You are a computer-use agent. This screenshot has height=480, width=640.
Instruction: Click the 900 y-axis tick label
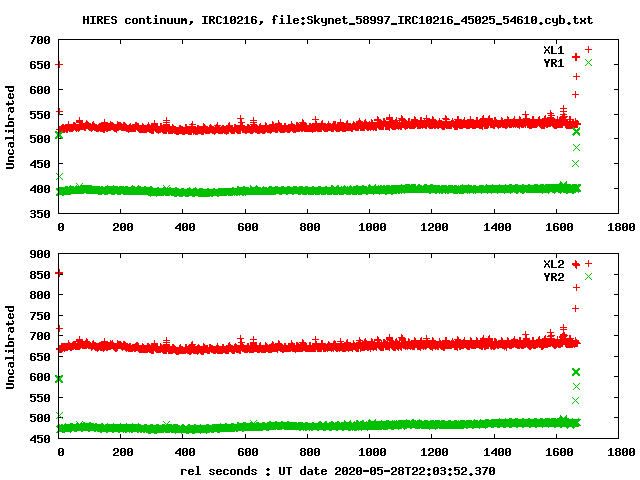pos(40,254)
